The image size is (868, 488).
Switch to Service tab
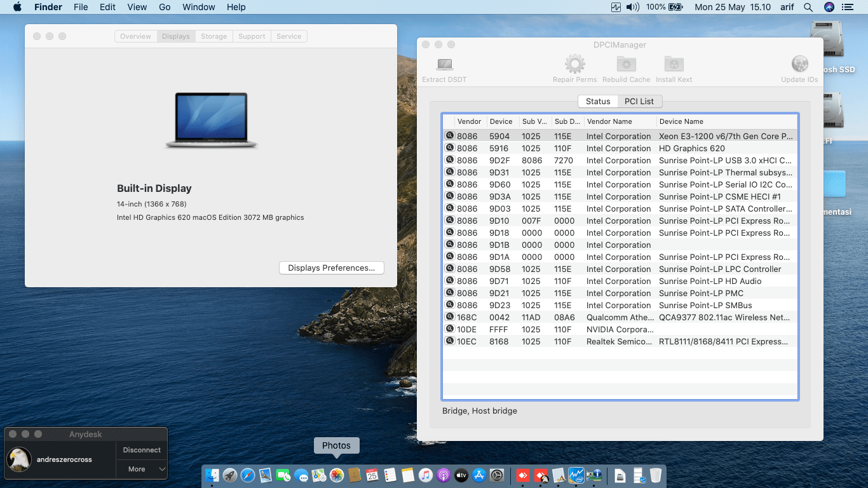[288, 36]
